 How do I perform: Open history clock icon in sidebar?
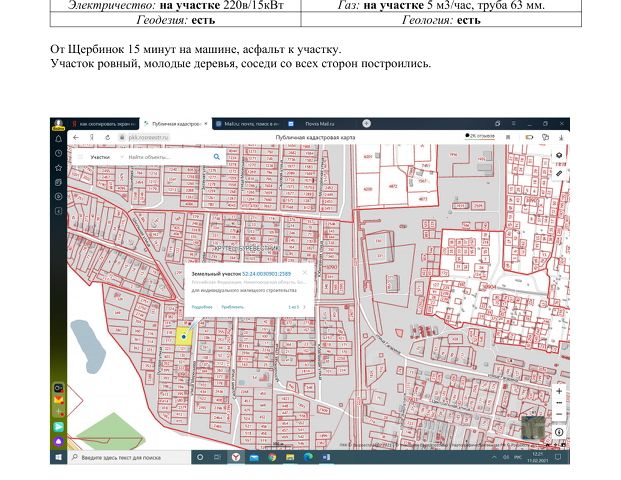58,153
